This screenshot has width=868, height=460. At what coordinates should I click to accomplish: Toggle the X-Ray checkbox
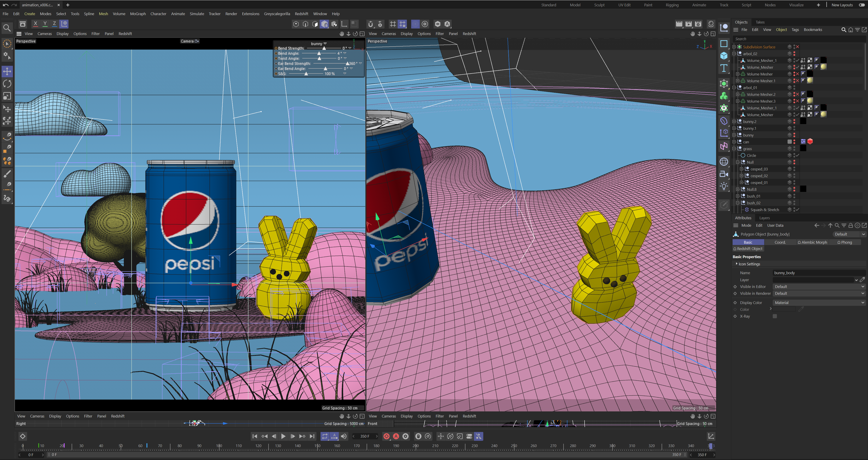(x=775, y=316)
